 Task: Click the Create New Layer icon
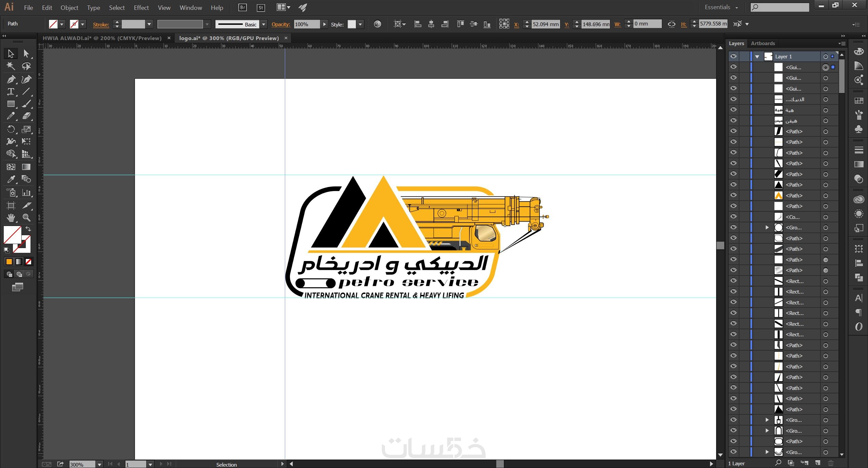pos(817,463)
